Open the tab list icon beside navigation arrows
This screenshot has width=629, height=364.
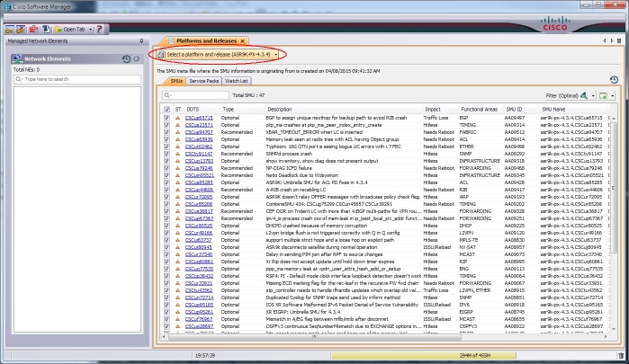[619, 40]
